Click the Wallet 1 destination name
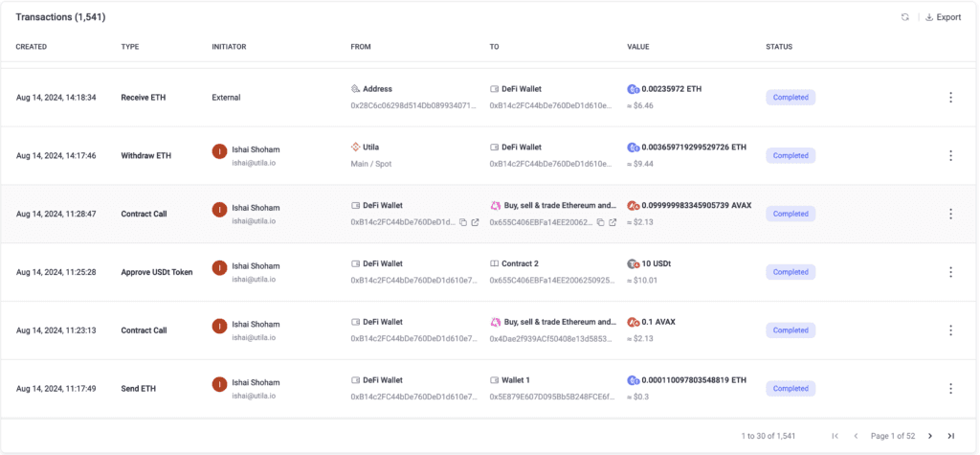This screenshot has height=455, width=980. click(x=516, y=380)
